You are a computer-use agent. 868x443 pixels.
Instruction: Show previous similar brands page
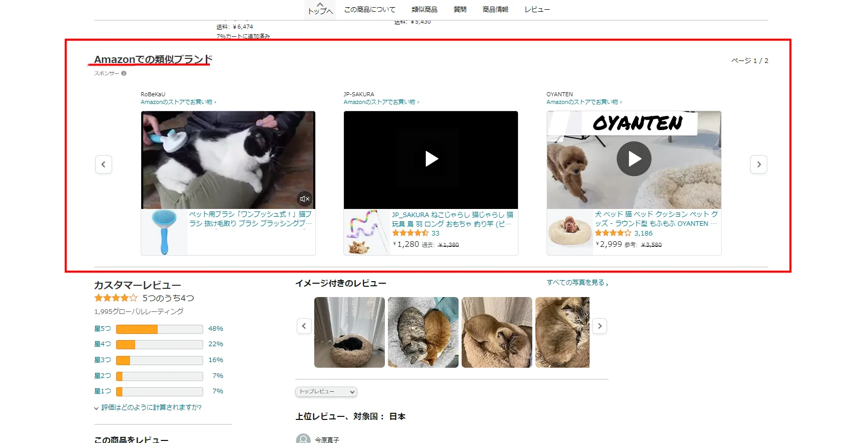coord(103,164)
